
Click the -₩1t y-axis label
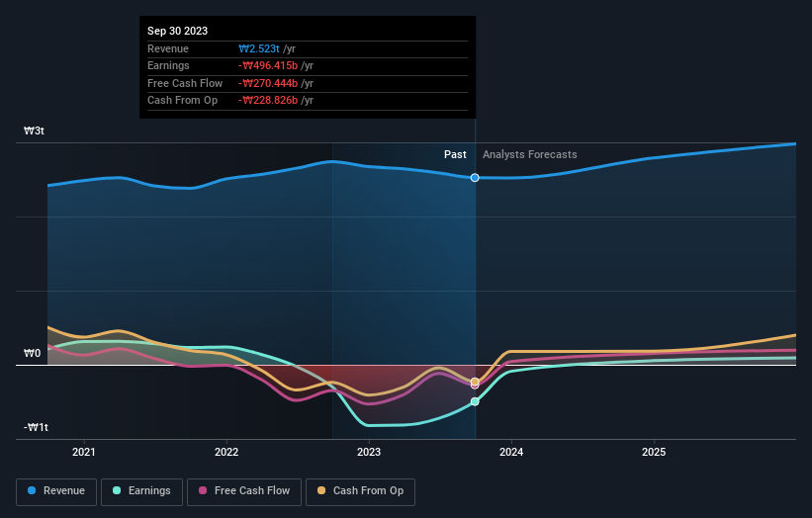pos(36,427)
